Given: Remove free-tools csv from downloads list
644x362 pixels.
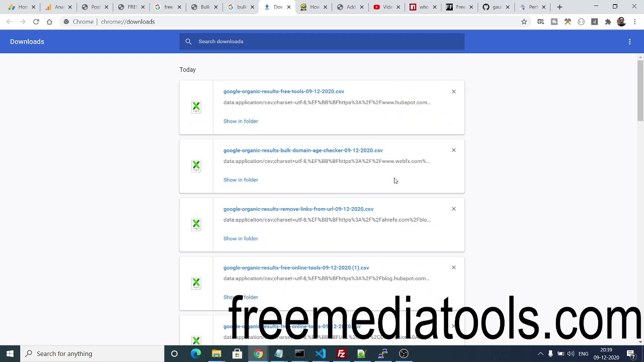Looking at the screenshot, I should point(453,92).
